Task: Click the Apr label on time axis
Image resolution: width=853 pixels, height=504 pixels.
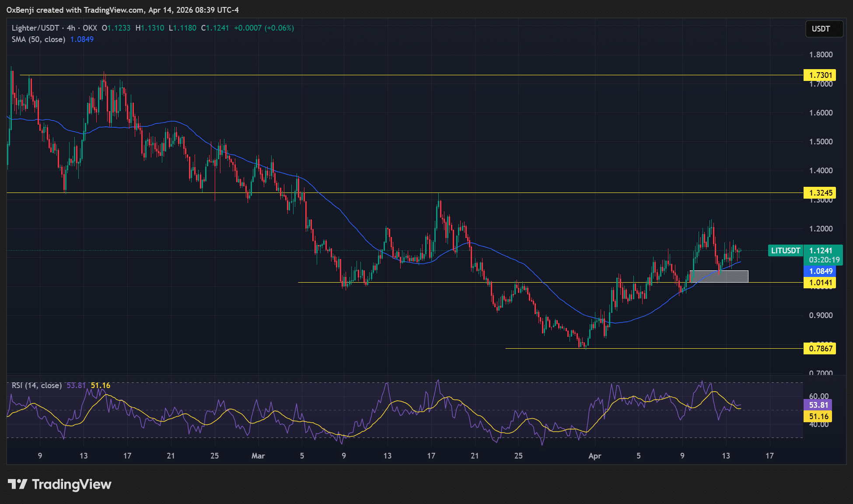Action: tap(594, 456)
